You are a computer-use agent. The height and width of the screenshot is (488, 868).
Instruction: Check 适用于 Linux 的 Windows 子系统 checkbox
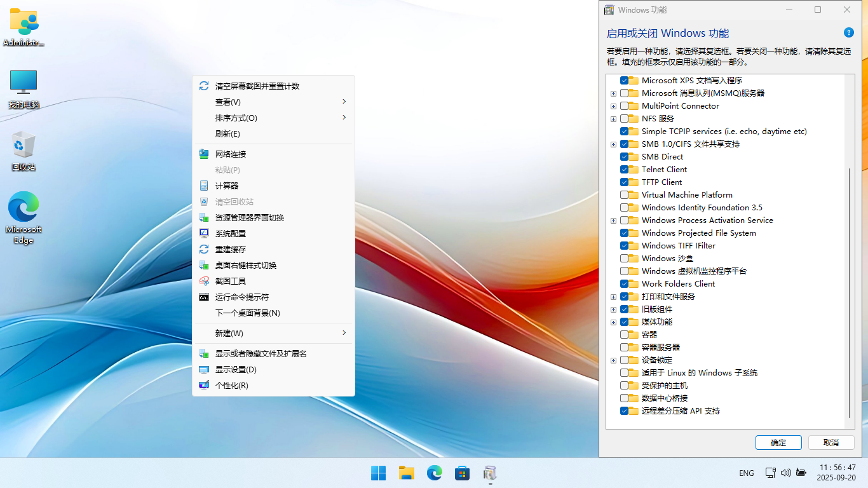tap(624, 372)
